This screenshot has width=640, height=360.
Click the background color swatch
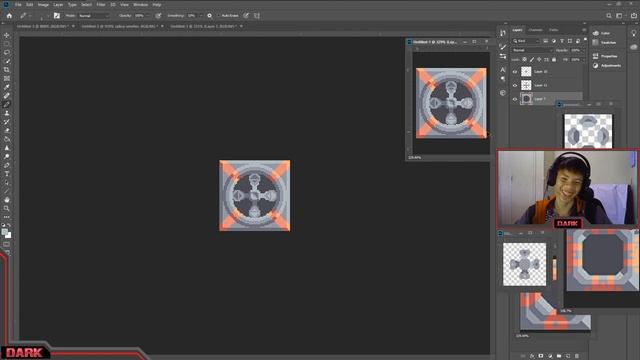click(8, 236)
